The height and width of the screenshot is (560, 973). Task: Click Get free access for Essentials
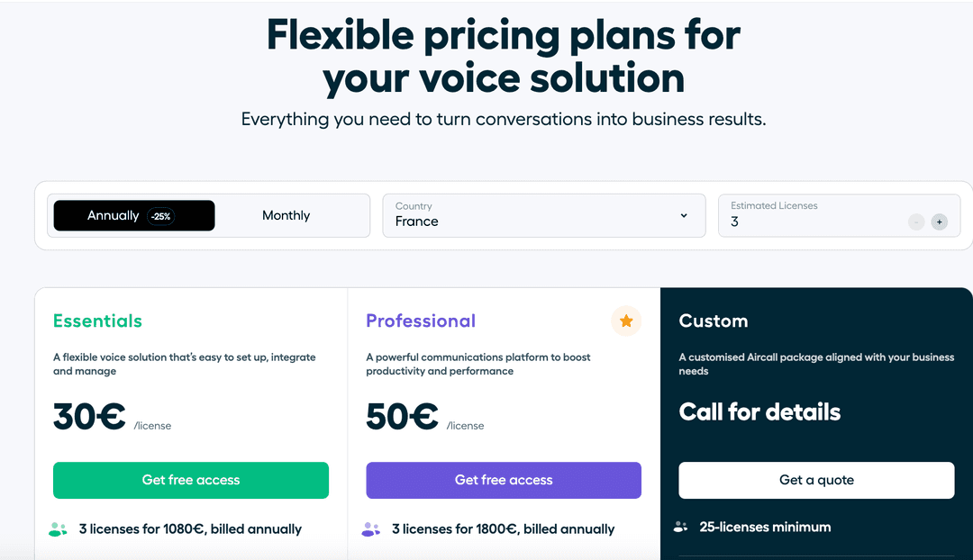[191, 480]
